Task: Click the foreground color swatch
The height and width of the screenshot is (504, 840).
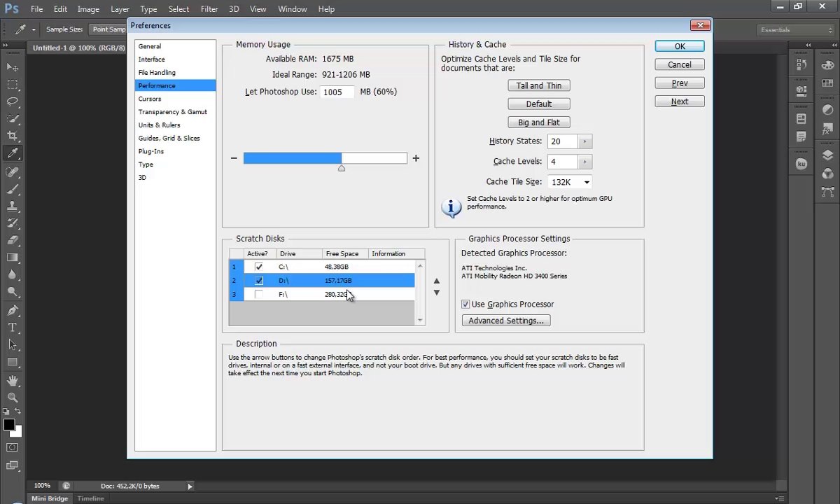Action: [x=9, y=425]
